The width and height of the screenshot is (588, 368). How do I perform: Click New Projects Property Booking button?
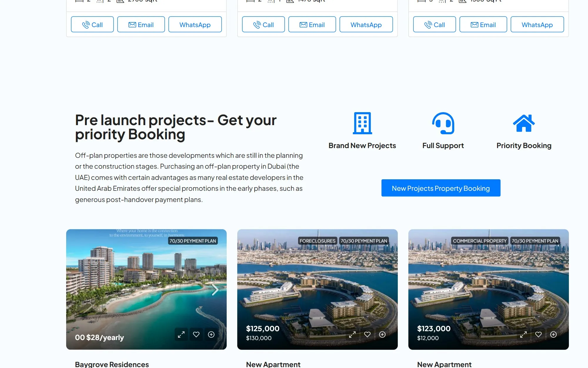(441, 188)
